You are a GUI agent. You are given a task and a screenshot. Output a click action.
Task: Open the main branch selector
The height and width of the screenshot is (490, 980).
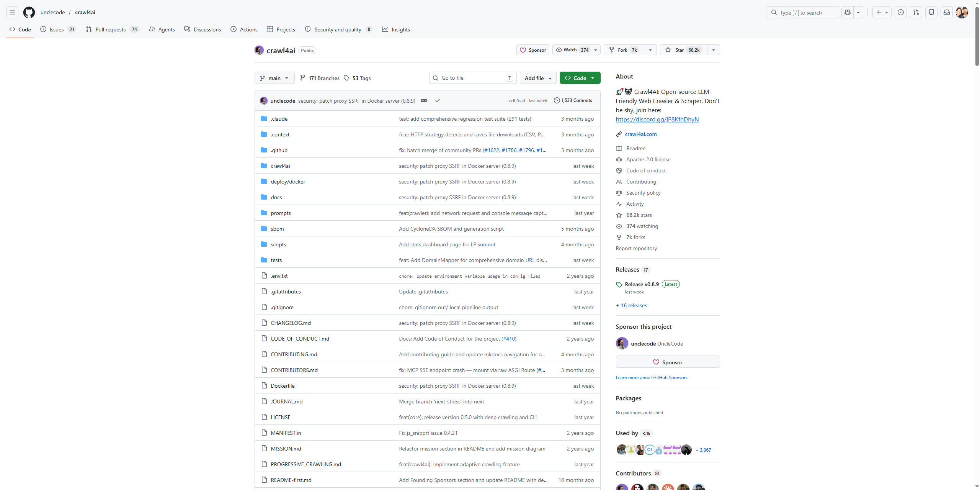coord(274,78)
